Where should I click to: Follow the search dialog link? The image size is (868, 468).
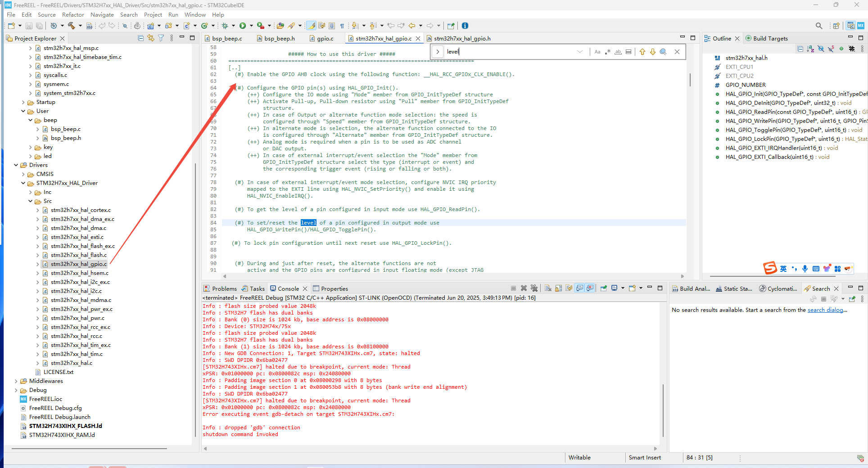(825, 310)
